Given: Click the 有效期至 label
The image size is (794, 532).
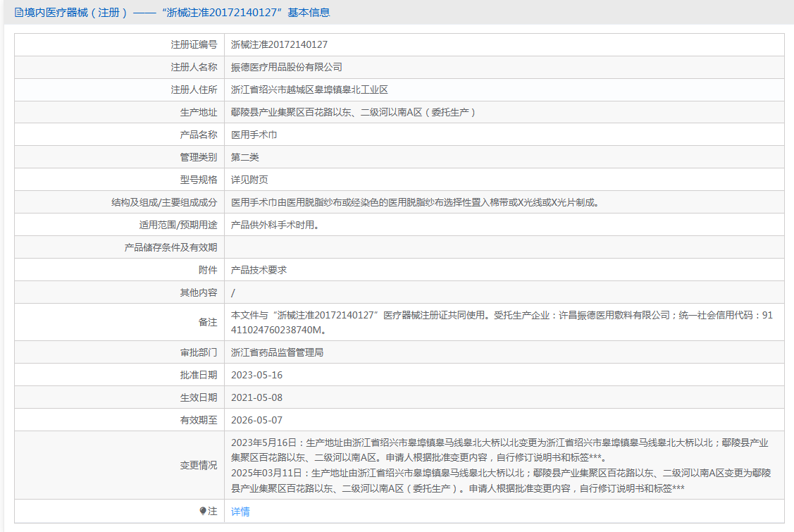Looking at the screenshot, I should click(x=199, y=421).
